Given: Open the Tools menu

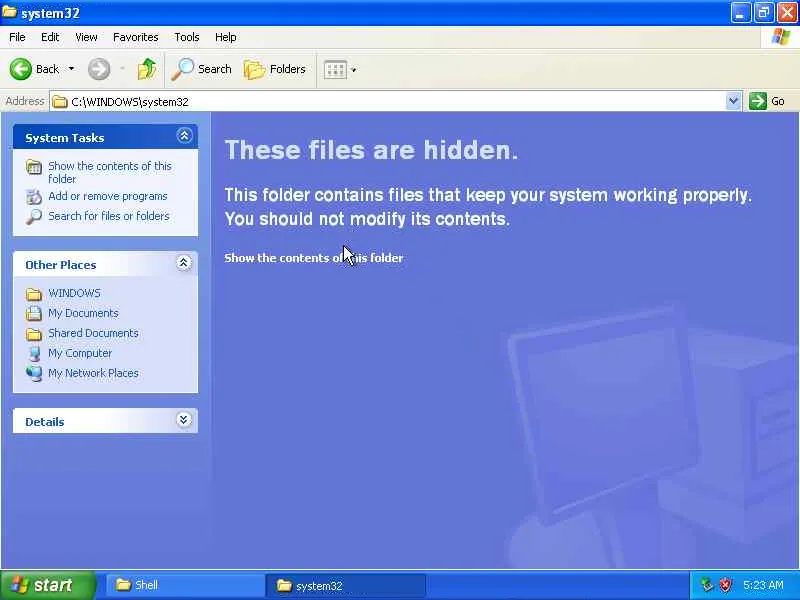Looking at the screenshot, I should point(187,37).
